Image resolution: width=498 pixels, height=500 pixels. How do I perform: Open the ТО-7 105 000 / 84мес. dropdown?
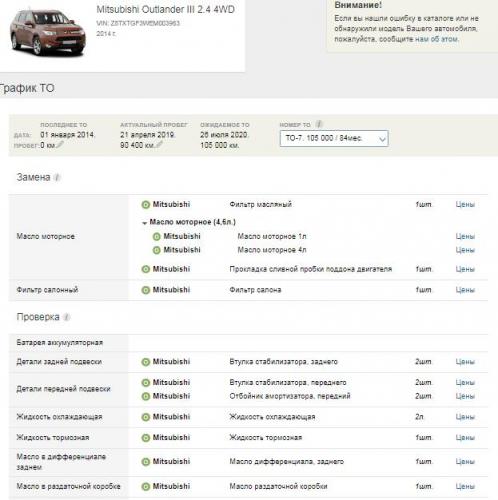click(x=334, y=138)
